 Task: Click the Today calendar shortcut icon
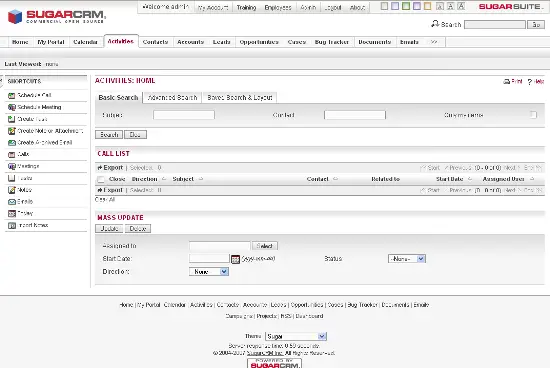12,213
